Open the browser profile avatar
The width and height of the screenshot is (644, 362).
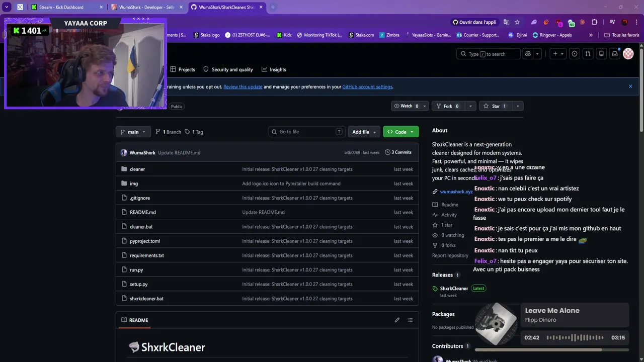coord(625,22)
